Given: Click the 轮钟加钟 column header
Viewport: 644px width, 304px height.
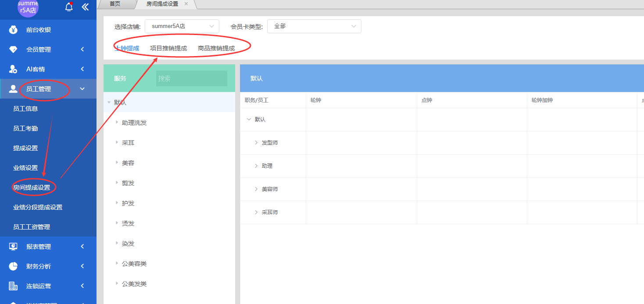Looking at the screenshot, I should 542,100.
